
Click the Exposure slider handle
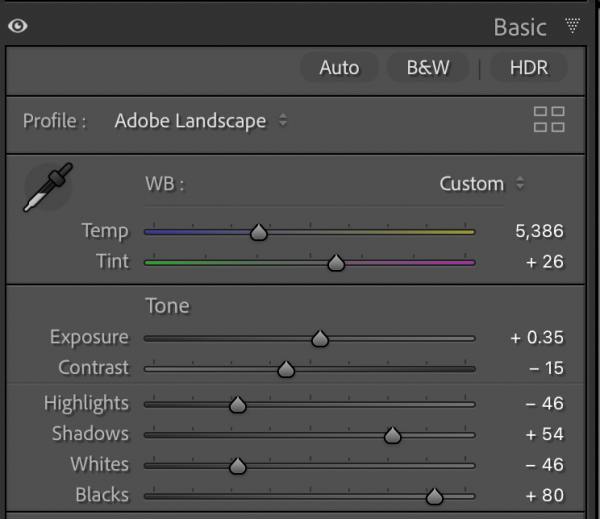(320, 338)
